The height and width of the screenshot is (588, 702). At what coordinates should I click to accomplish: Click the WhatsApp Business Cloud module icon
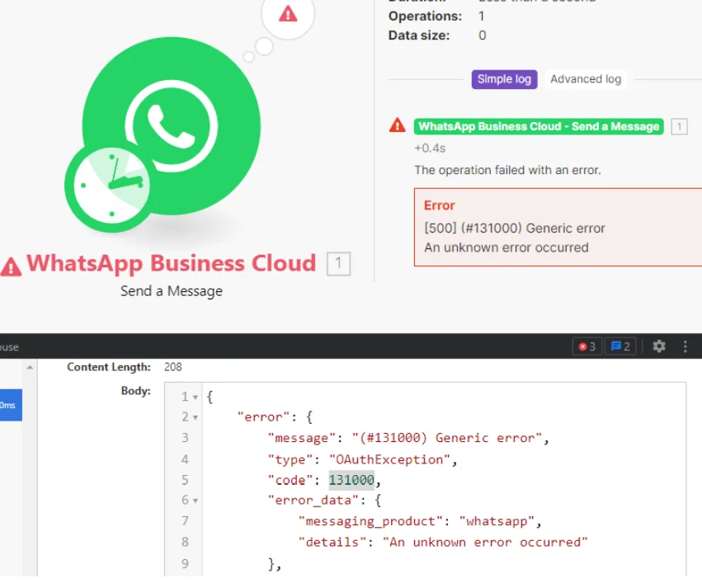point(172,126)
